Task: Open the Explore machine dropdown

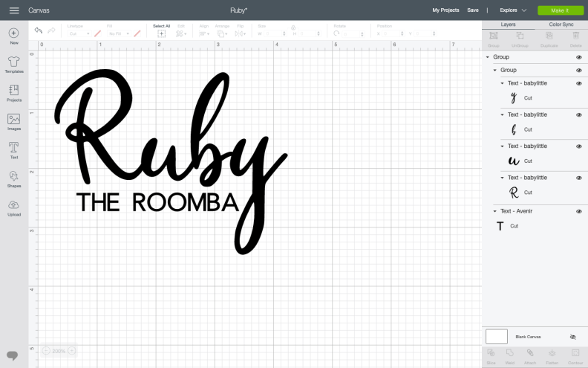Action: coord(513,10)
